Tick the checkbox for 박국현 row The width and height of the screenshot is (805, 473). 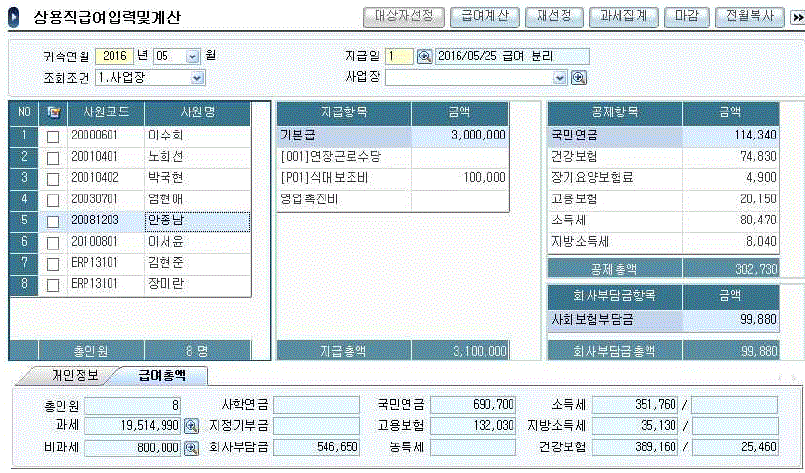click(53, 178)
